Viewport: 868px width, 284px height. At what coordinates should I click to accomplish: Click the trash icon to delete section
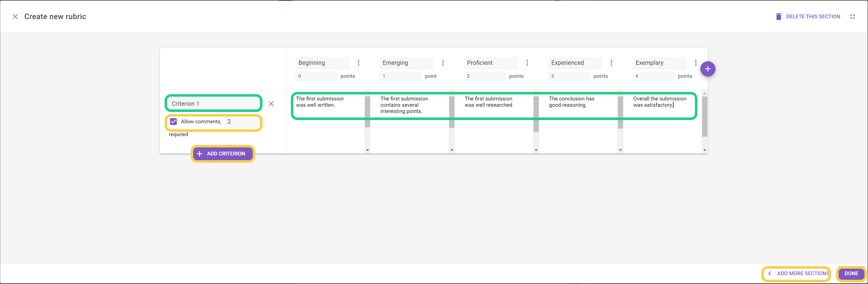(x=778, y=17)
